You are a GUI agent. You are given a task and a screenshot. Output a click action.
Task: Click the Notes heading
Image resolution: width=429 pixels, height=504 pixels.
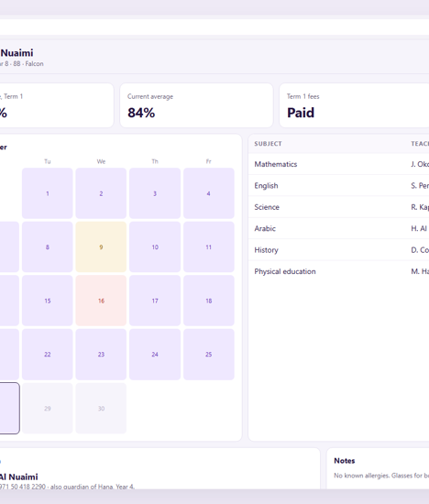click(344, 461)
